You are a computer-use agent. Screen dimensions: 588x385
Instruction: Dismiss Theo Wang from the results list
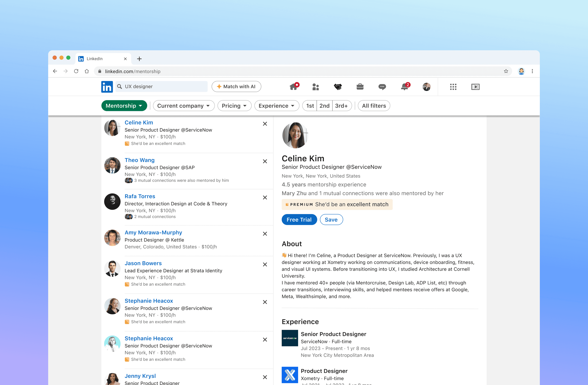pos(265,161)
